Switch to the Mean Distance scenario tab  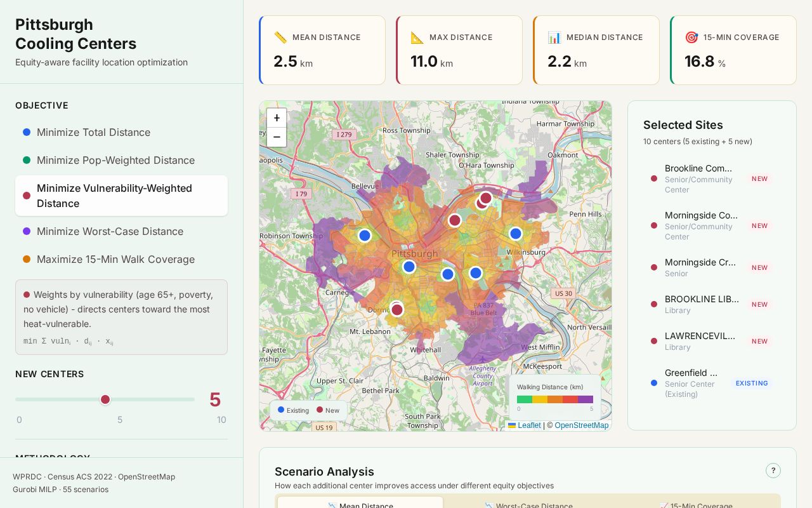[x=360, y=505]
